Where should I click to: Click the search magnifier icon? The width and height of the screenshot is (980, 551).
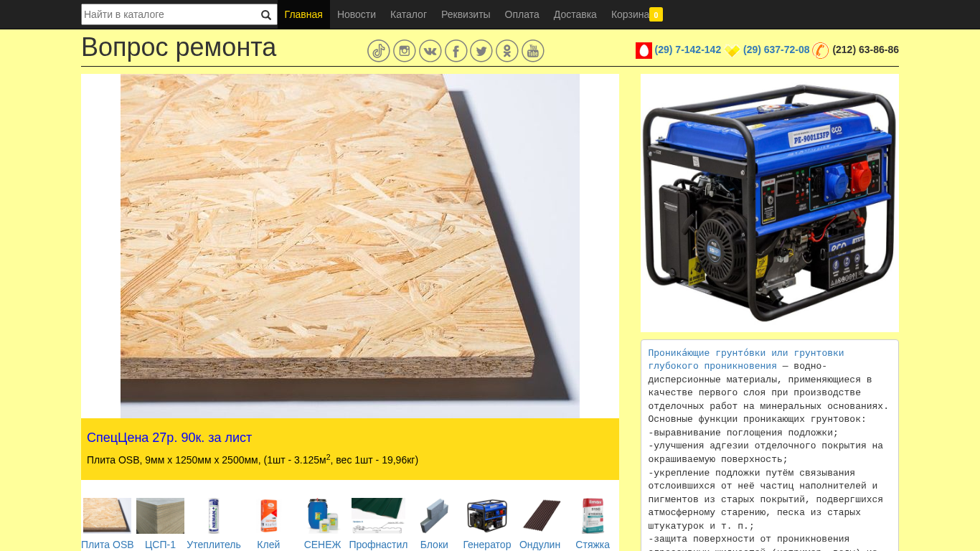[x=266, y=15]
